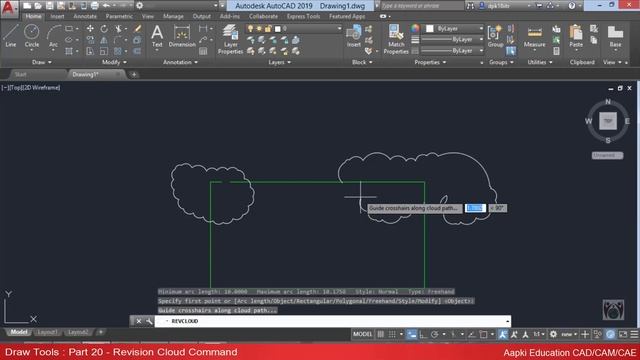
Task: Activate the Text annotation tool
Action: coord(157,36)
